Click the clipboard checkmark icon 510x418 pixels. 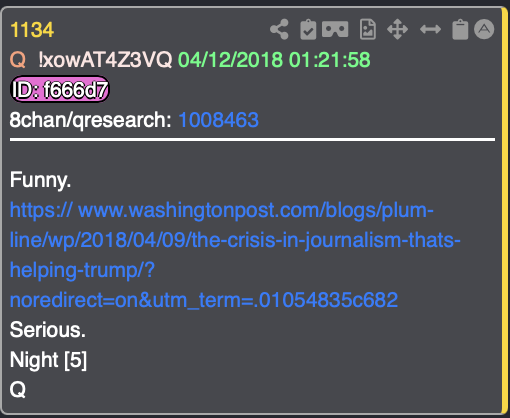point(308,30)
